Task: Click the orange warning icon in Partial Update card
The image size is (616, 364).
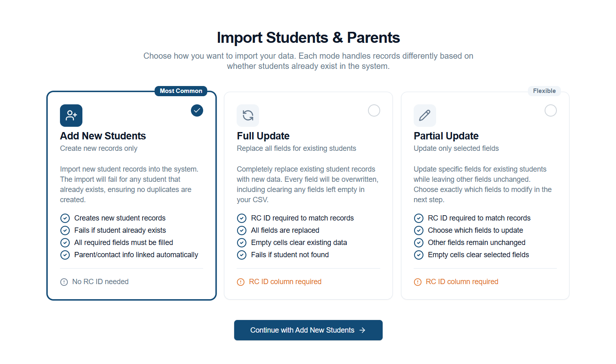Action: [417, 282]
